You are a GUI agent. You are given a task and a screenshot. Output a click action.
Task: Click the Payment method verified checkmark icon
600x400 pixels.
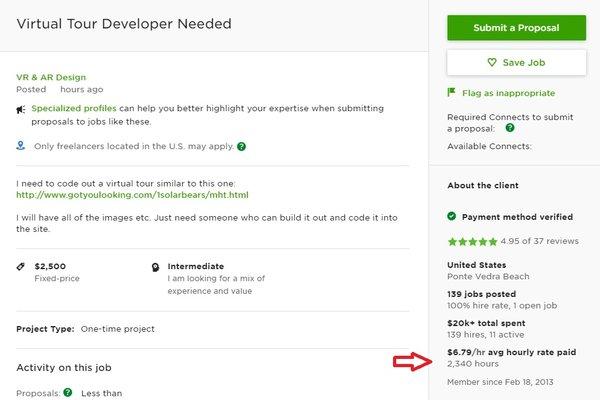(x=452, y=216)
